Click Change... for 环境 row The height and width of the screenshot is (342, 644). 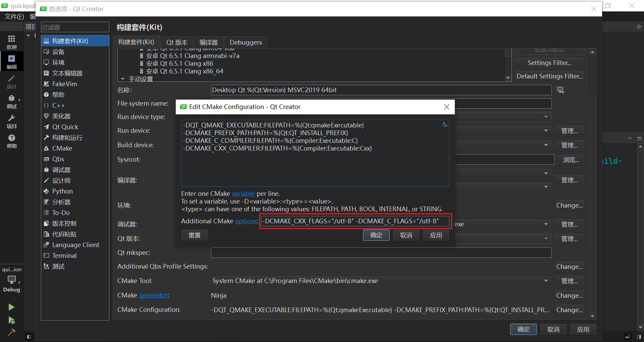[569, 205]
